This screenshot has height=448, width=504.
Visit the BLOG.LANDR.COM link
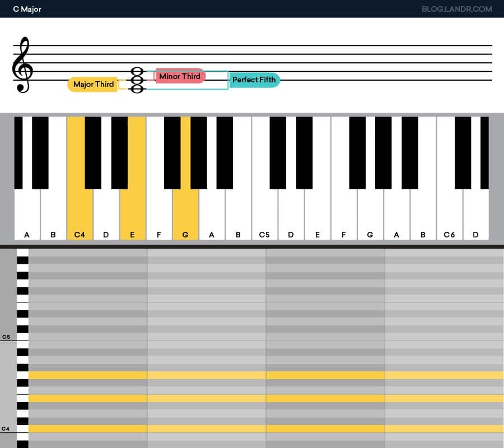click(x=456, y=9)
